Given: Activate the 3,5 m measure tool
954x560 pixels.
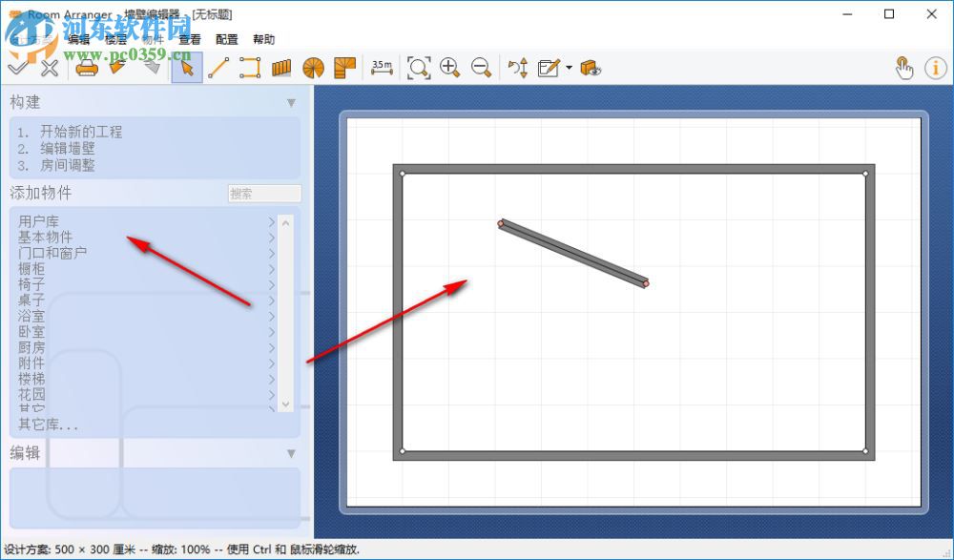Looking at the screenshot, I should [383, 68].
